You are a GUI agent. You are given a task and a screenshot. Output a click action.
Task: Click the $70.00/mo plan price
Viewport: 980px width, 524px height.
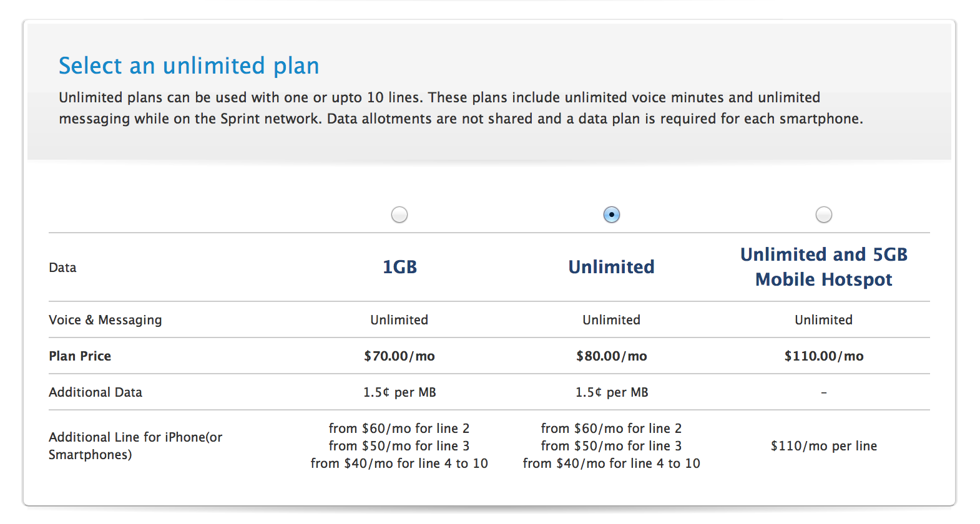point(399,356)
